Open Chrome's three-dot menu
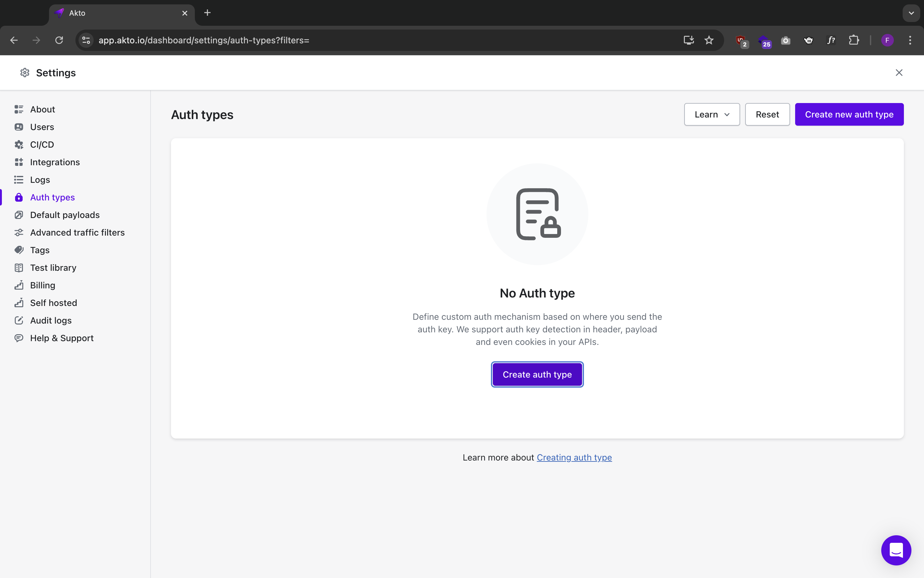This screenshot has height=578, width=924. (x=910, y=40)
